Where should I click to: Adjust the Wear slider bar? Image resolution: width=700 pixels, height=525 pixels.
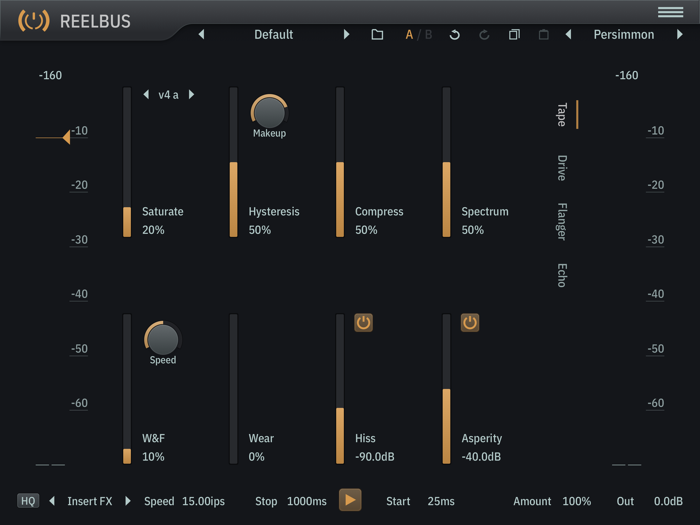[x=233, y=389]
